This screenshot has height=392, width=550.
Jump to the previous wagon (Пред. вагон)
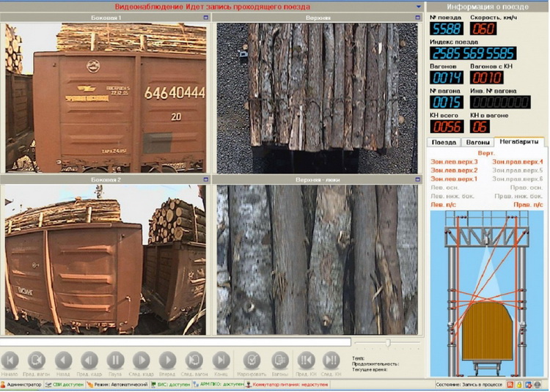(36, 360)
